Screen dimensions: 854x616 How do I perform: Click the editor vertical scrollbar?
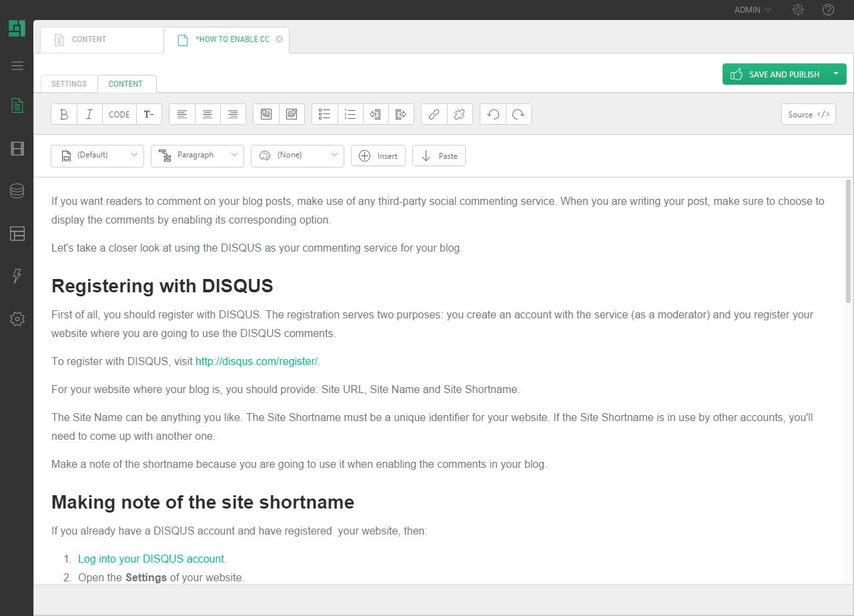[848, 240]
